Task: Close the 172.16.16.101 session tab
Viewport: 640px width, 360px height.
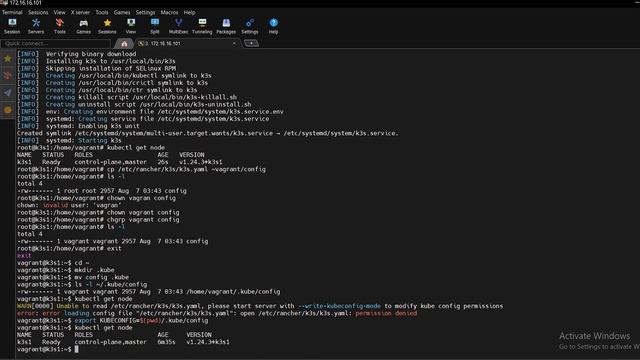Action: click(234, 43)
